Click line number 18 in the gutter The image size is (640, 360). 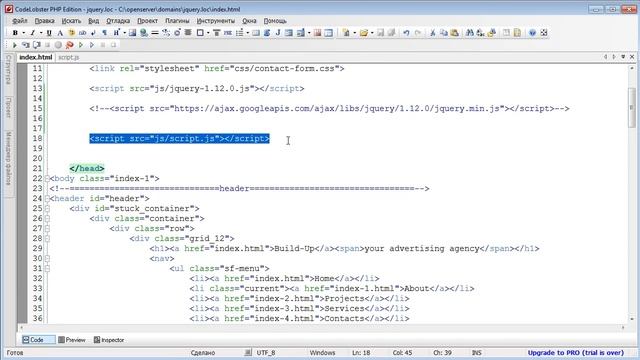click(x=38, y=138)
